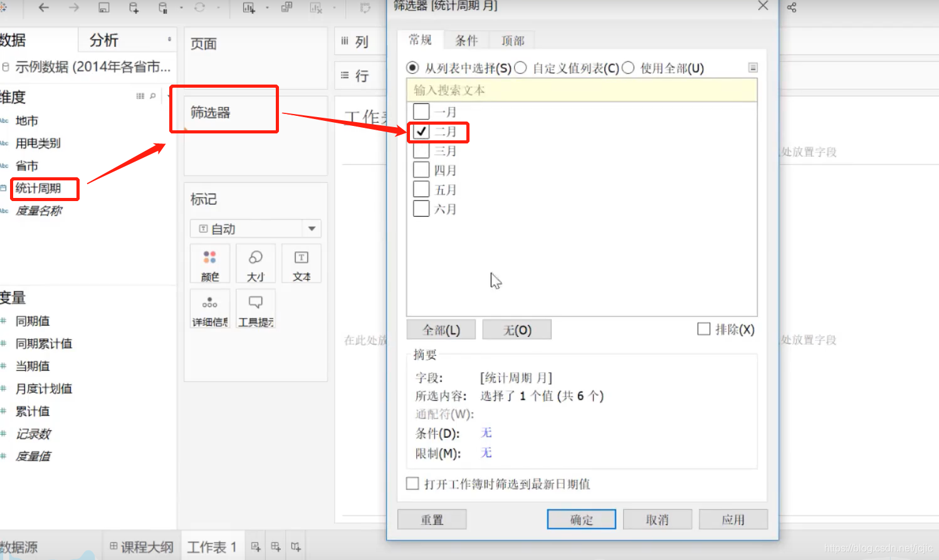
Task: Click the 条件(D) 无 link
Action: (x=486, y=433)
